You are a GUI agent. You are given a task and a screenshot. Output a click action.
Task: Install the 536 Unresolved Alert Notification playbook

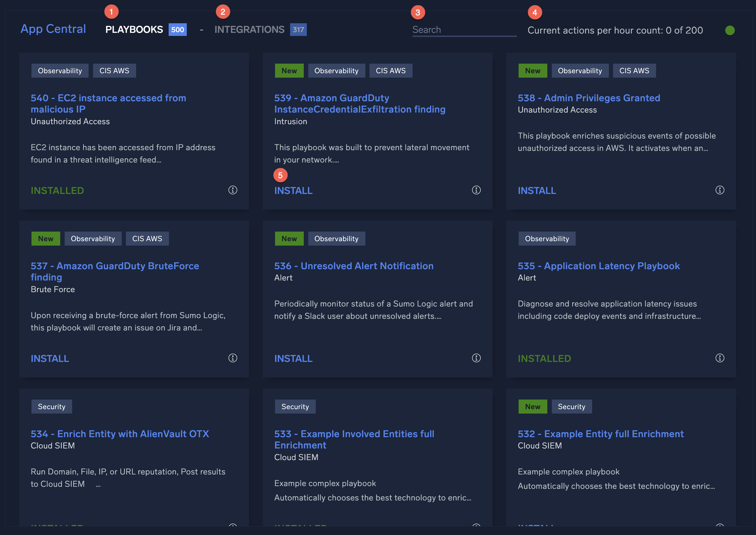point(293,358)
